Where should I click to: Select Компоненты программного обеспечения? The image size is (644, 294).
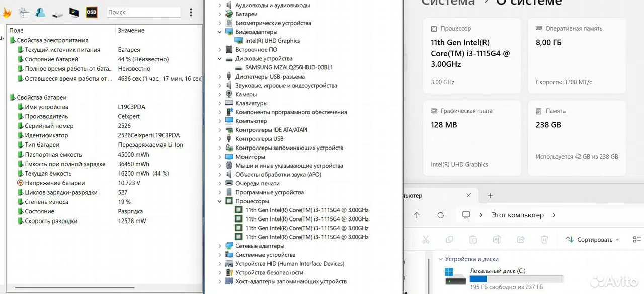291,112
